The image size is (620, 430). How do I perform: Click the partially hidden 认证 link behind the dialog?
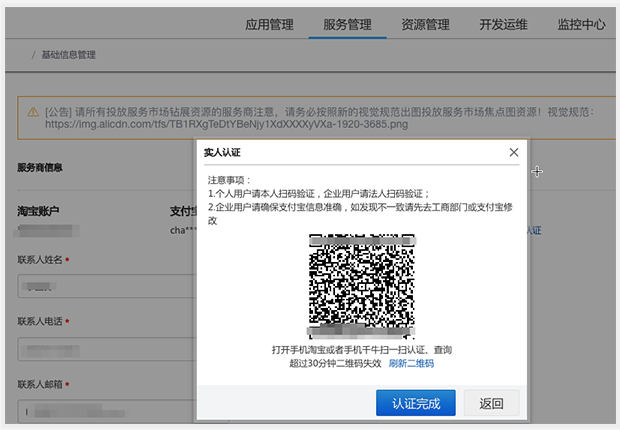click(534, 231)
